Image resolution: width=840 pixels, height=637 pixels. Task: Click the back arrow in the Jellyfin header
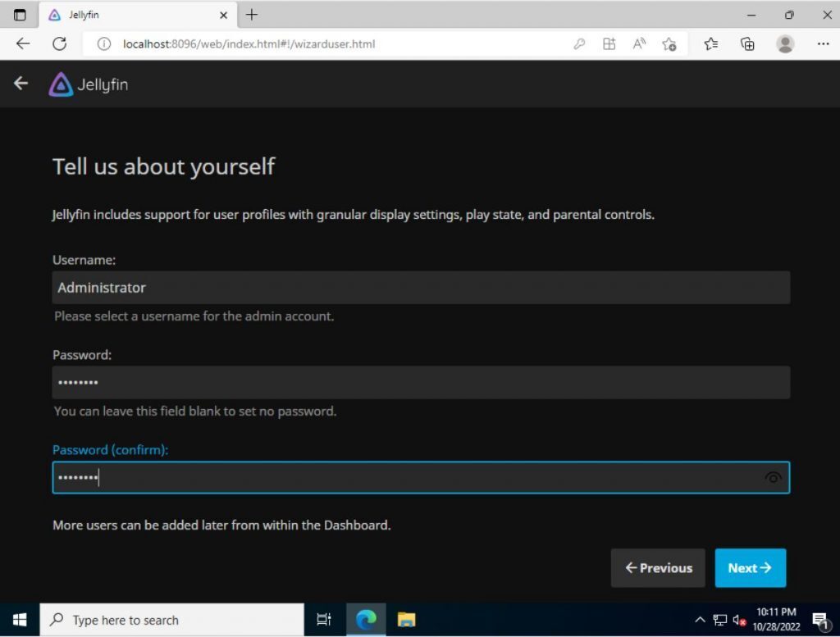[21, 83]
